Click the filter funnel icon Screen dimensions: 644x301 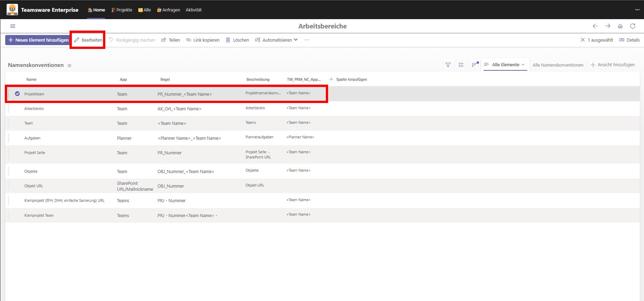pos(448,65)
